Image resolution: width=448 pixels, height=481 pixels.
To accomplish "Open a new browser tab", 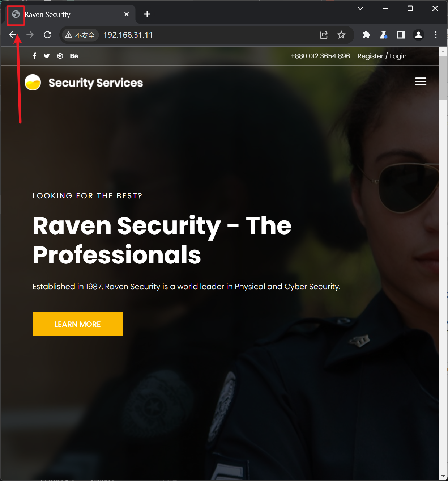I will point(147,14).
